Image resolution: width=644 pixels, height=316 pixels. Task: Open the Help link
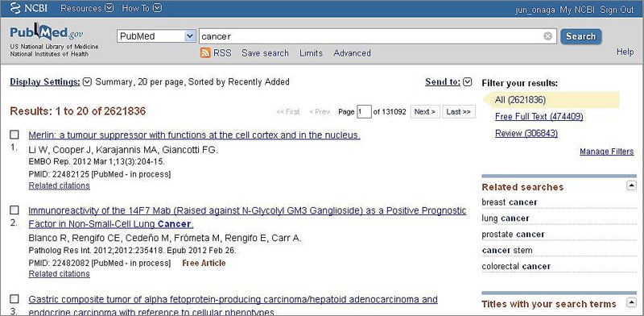coord(625,52)
